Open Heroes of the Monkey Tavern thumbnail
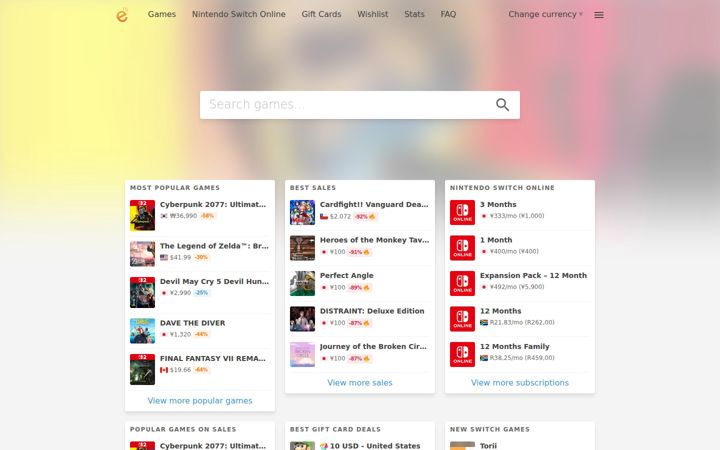The height and width of the screenshot is (450, 720). point(302,248)
